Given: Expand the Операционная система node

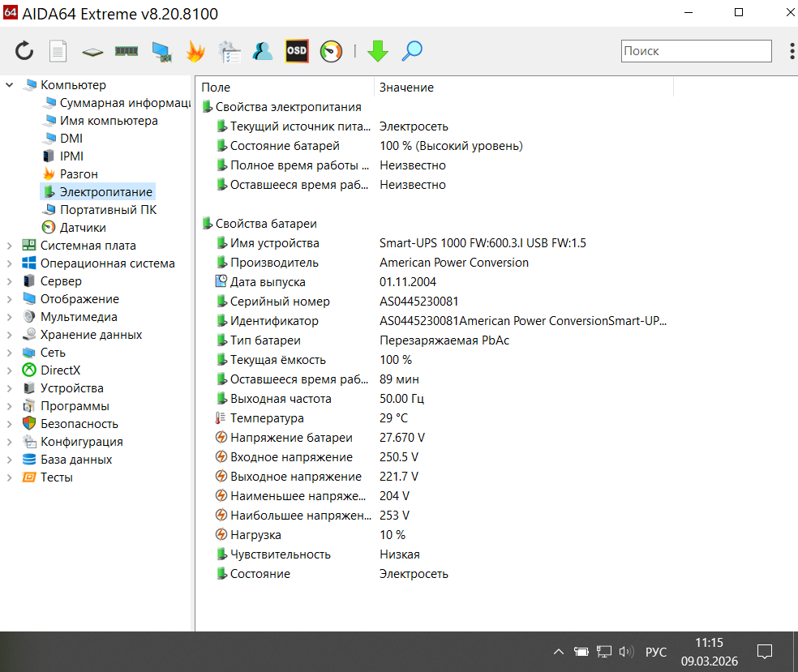Looking at the screenshot, I should click(x=9, y=263).
